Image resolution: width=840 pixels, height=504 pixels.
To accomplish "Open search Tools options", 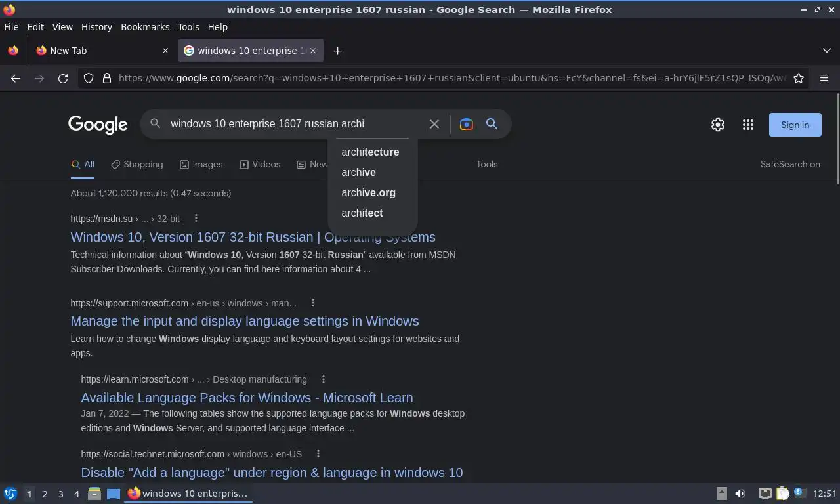I will (x=487, y=164).
